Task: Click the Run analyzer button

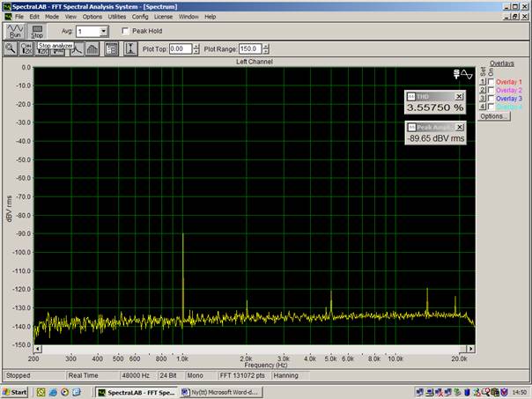Action: pos(15,31)
